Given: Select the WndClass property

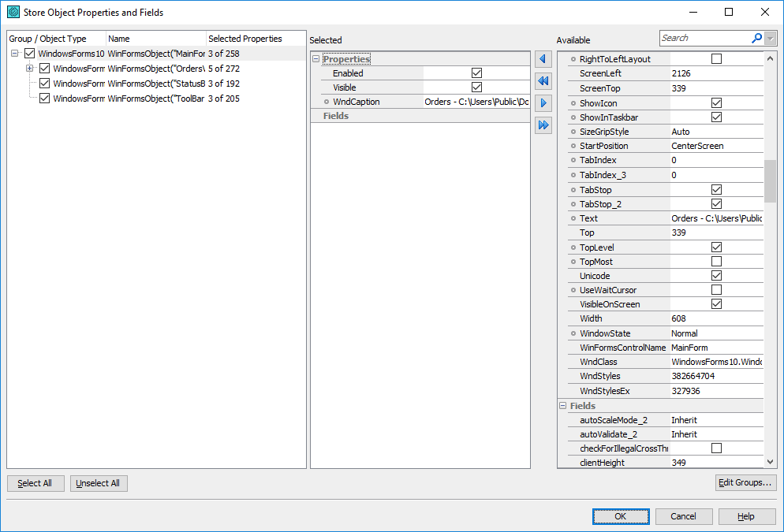Looking at the screenshot, I should tap(666, 362).
